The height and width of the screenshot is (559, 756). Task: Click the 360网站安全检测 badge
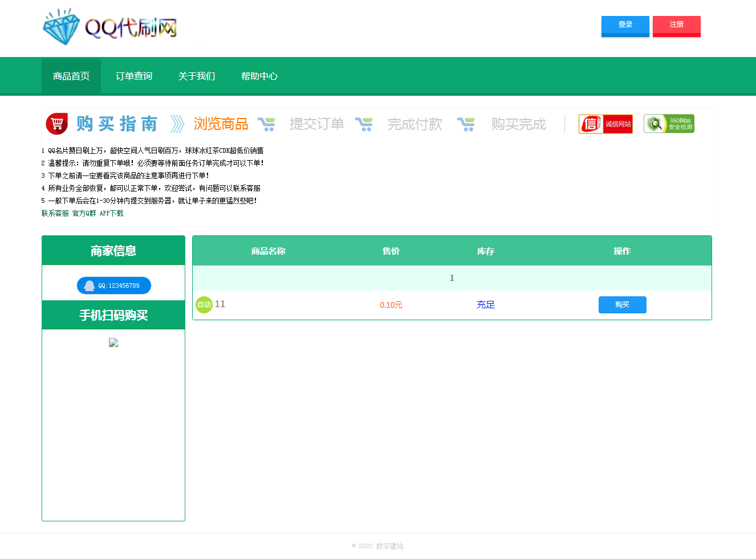[669, 124]
